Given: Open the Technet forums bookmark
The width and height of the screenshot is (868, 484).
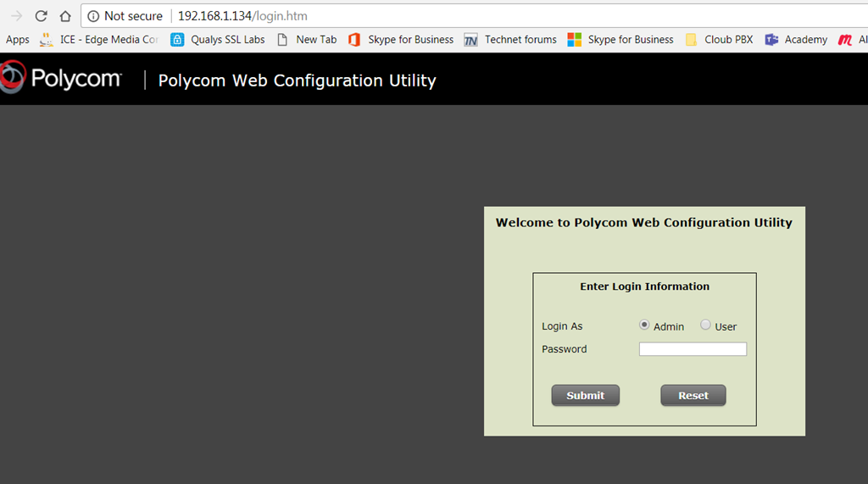Looking at the screenshot, I should (x=510, y=39).
